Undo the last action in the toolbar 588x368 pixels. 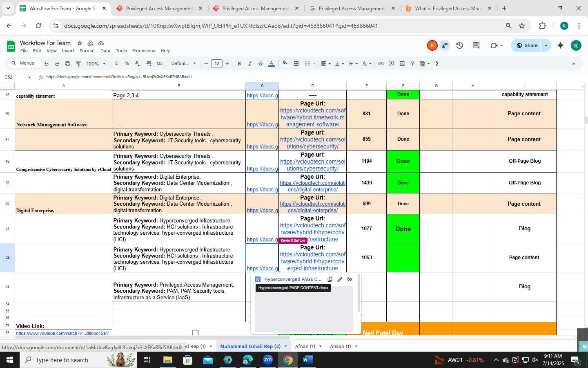pyautogui.click(x=47, y=64)
